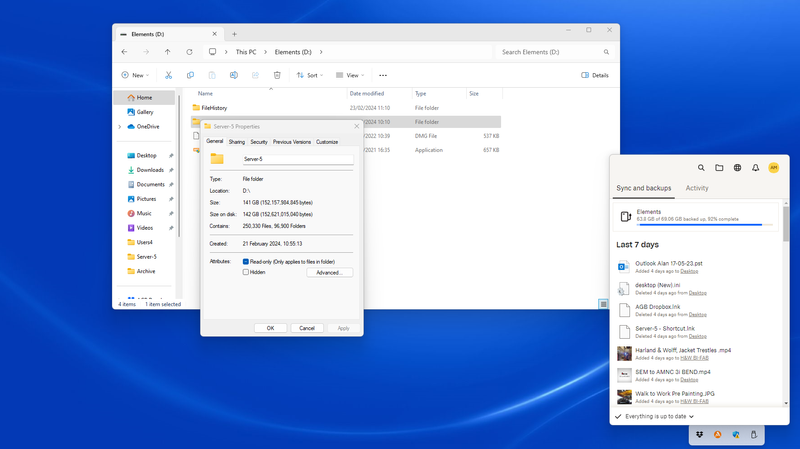Open the AM account avatar menu
This screenshot has height=449, width=800.
point(773,167)
